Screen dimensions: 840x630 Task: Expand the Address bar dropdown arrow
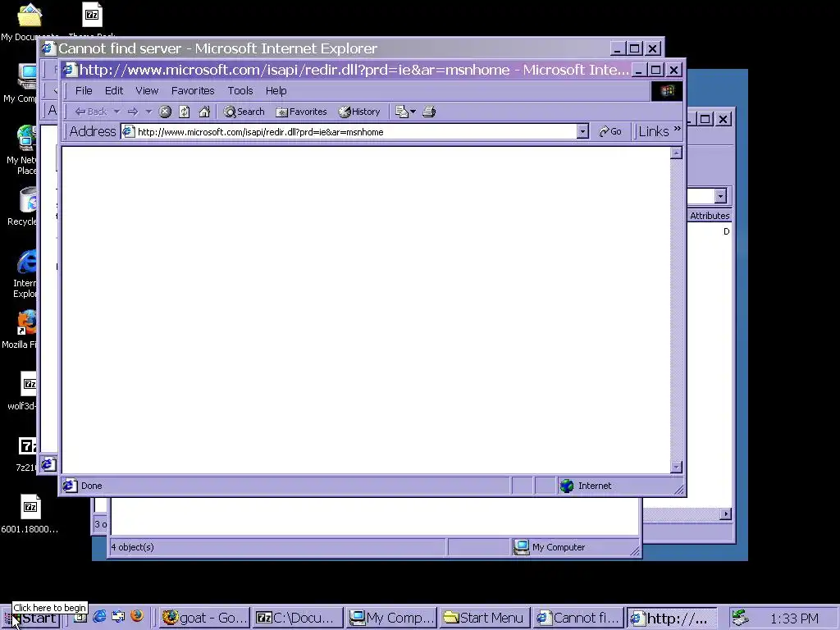(583, 132)
